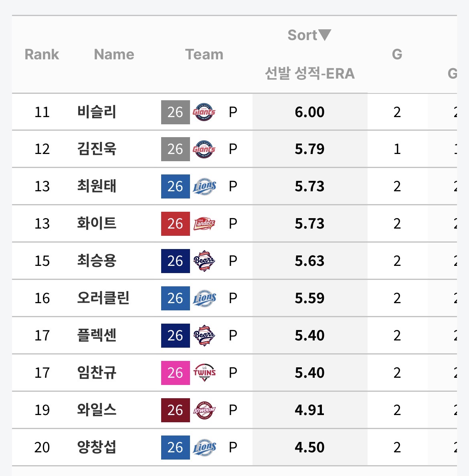Click the pink 26 badge for 임찬규
Screen dimensions: 469x476
pos(175,373)
